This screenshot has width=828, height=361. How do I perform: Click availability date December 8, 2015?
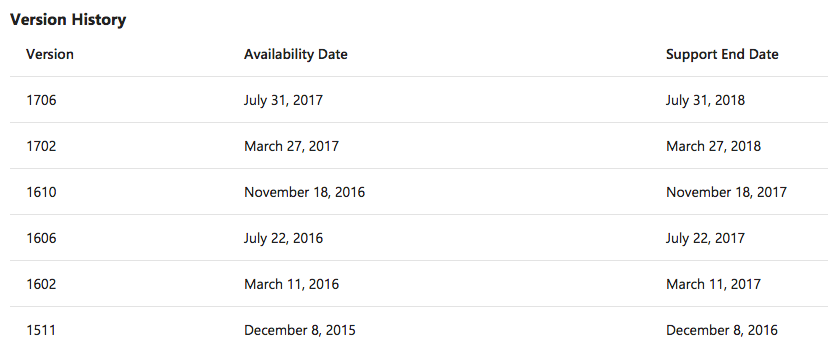(x=299, y=330)
